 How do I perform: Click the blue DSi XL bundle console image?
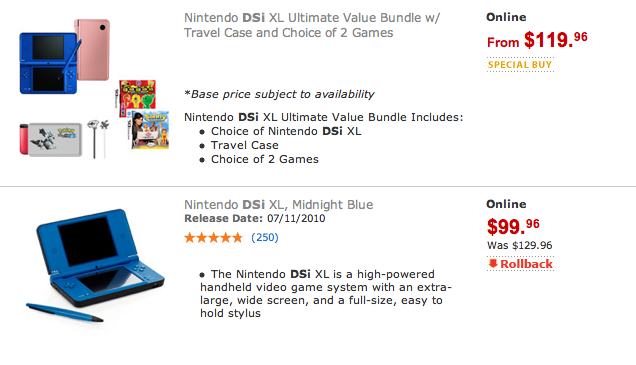[x=49, y=63]
